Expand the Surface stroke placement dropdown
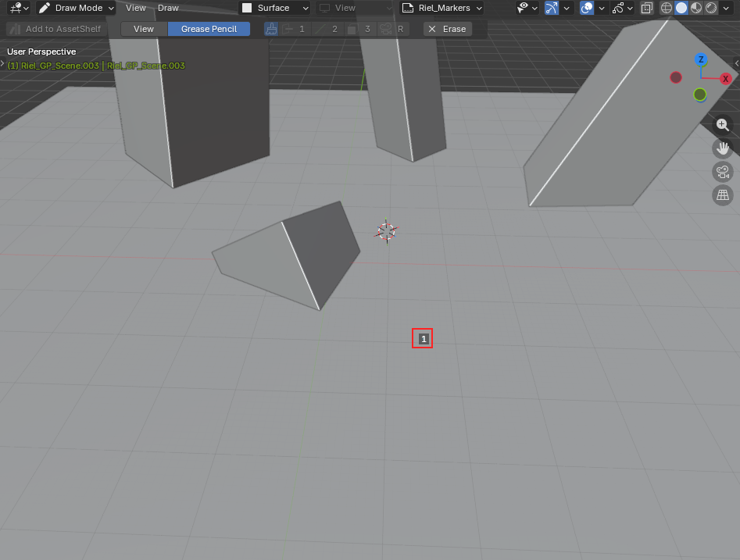Screen dimensions: 740x560 point(275,8)
